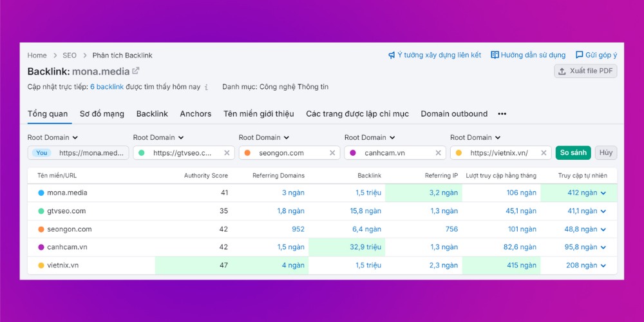Image resolution: width=644 pixels, height=322 pixels.
Task: Open Gửi góp ý link
Action: [596, 55]
